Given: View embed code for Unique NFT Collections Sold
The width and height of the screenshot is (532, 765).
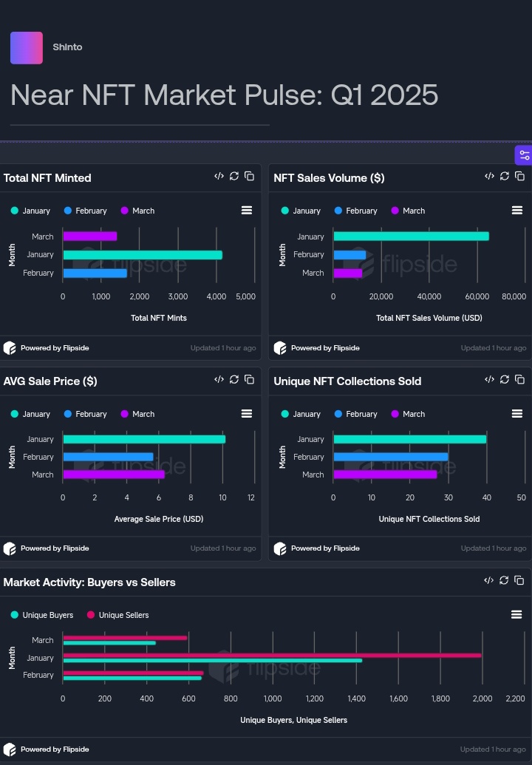Looking at the screenshot, I should (x=490, y=380).
